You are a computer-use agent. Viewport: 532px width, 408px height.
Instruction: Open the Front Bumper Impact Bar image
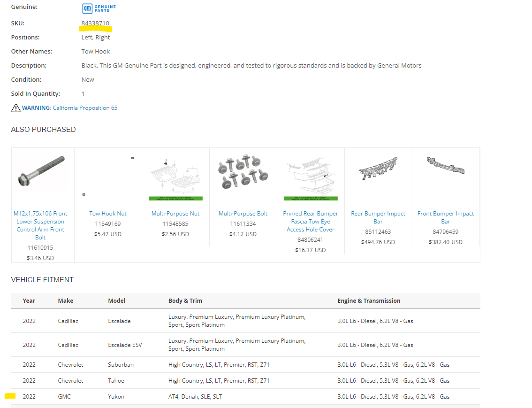pos(446,165)
